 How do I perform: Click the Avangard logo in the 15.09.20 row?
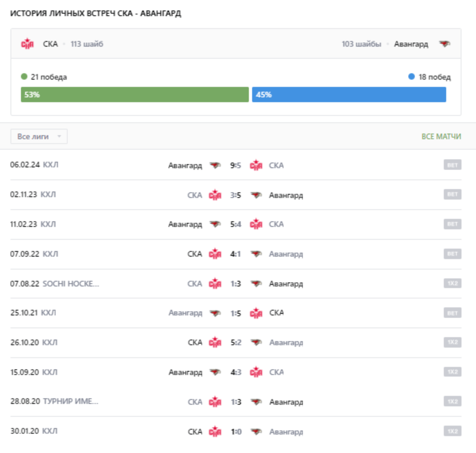pyautogui.click(x=215, y=372)
